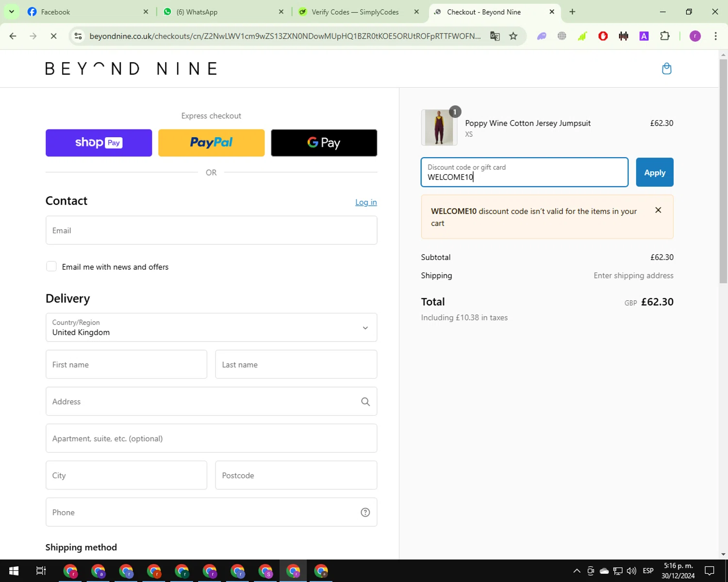Focus the Phone field
This screenshot has width=728, height=582.
coord(211,512)
